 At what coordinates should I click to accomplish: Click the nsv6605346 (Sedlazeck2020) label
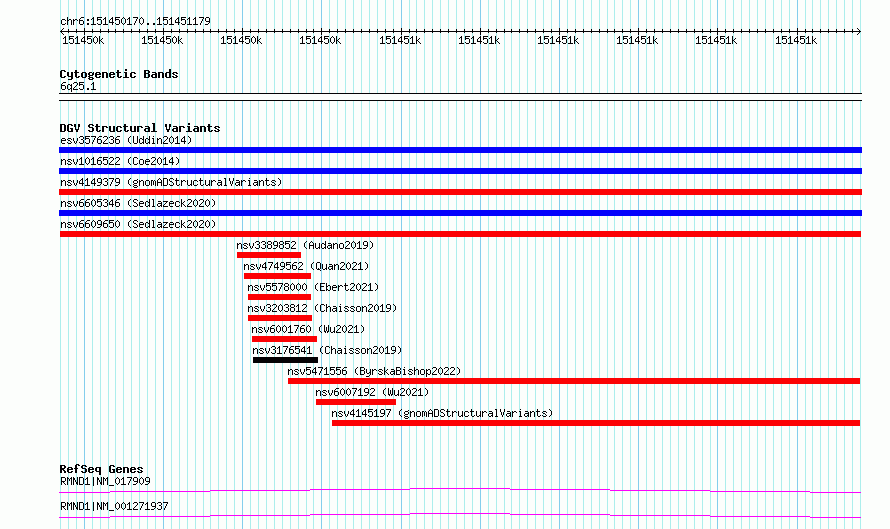click(138, 203)
